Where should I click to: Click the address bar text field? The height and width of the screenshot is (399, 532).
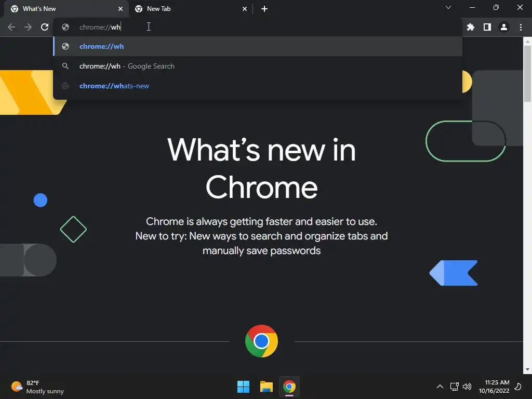(x=258, y=27)
